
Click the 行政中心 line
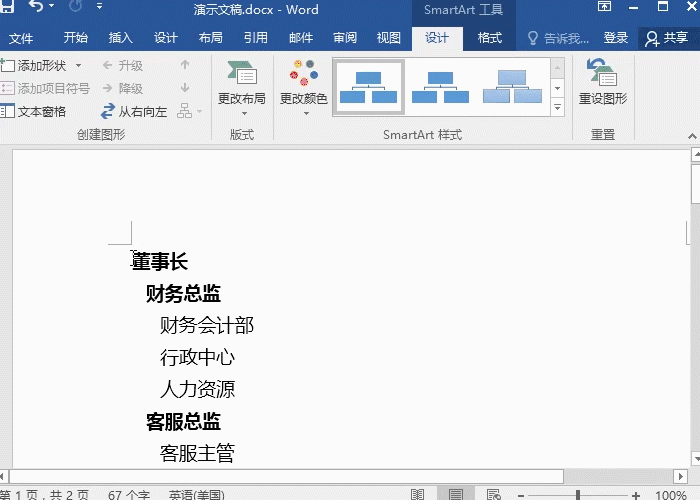[197, 358]
